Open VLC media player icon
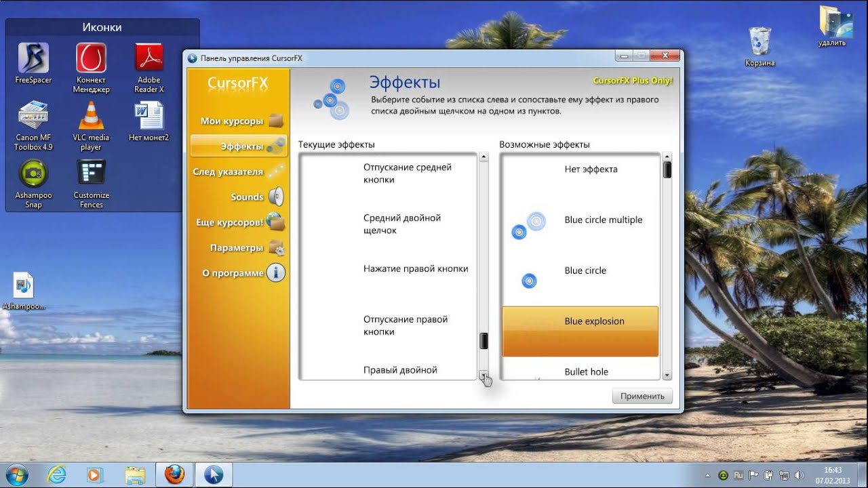The image size is (868, 488). point(91,125)
